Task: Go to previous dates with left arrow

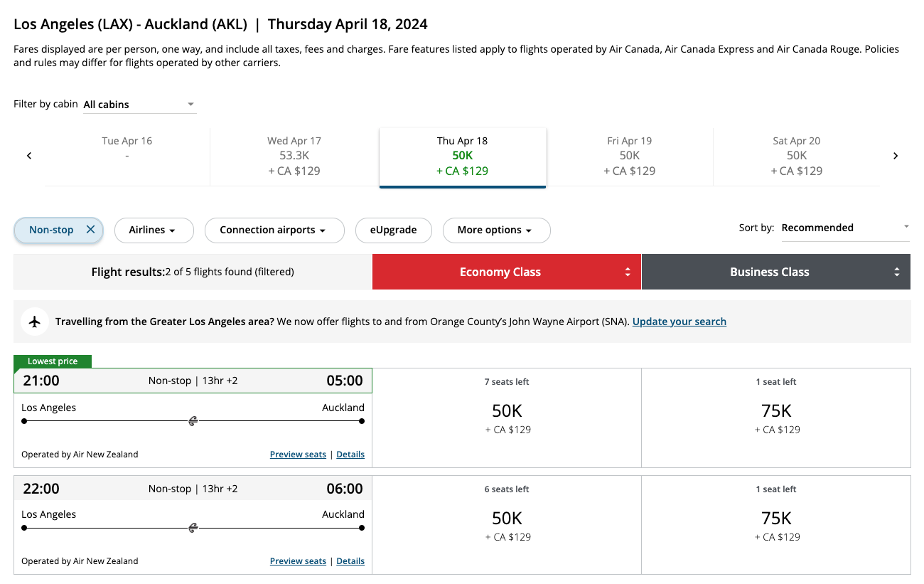Action: (29, 156)
